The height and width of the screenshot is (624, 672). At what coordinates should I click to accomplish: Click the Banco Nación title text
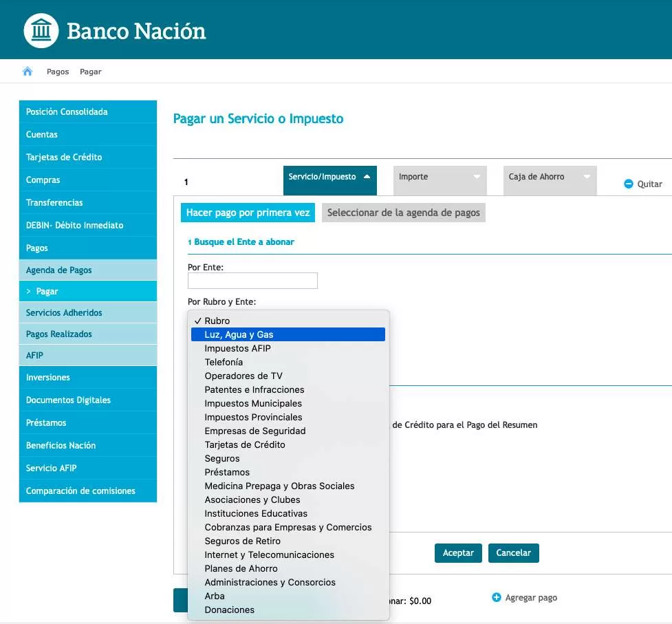(136, 31)
